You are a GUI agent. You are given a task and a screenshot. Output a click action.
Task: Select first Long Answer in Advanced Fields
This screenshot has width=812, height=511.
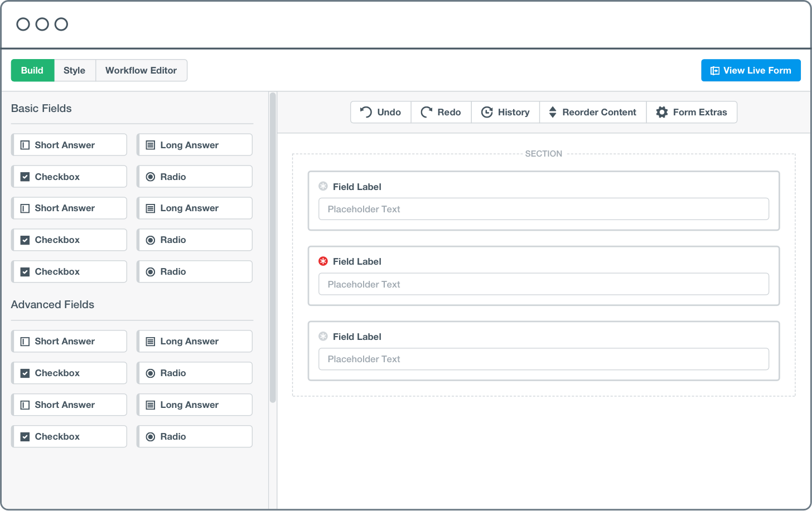(195, 341)
